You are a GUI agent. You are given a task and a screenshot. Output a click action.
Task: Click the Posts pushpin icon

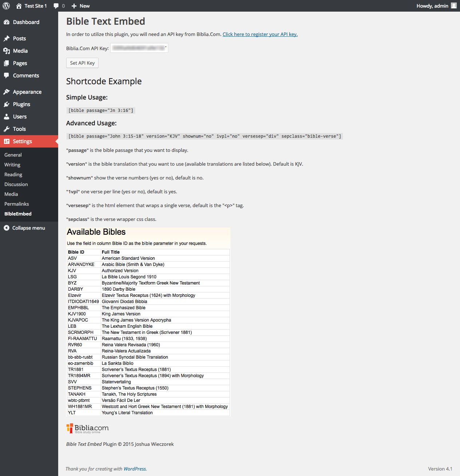7,39
